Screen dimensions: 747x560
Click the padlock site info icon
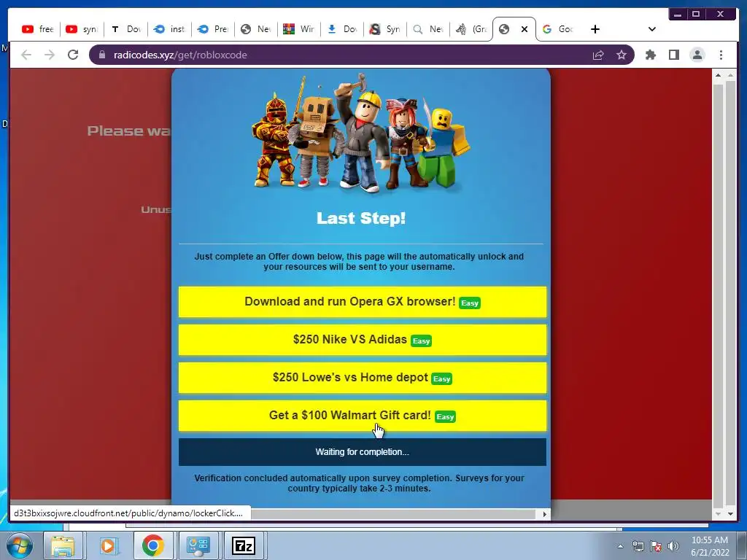[x=102, y=55]
